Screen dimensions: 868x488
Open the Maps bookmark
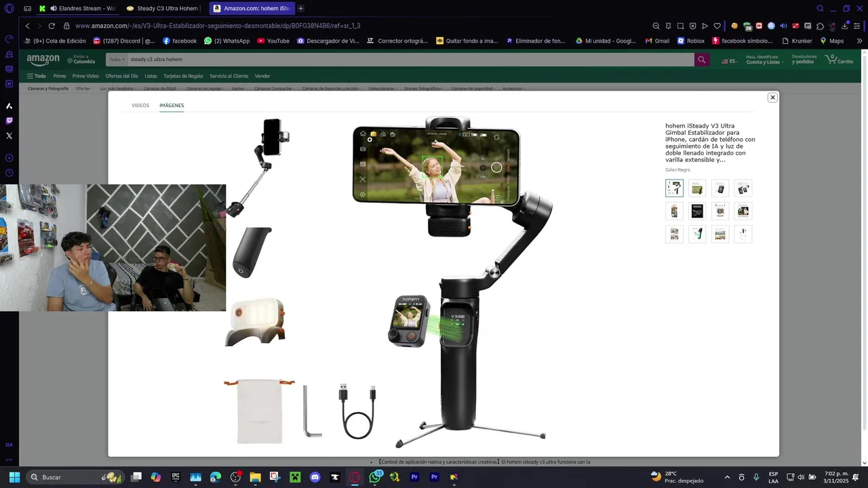[x=832, y=41]
